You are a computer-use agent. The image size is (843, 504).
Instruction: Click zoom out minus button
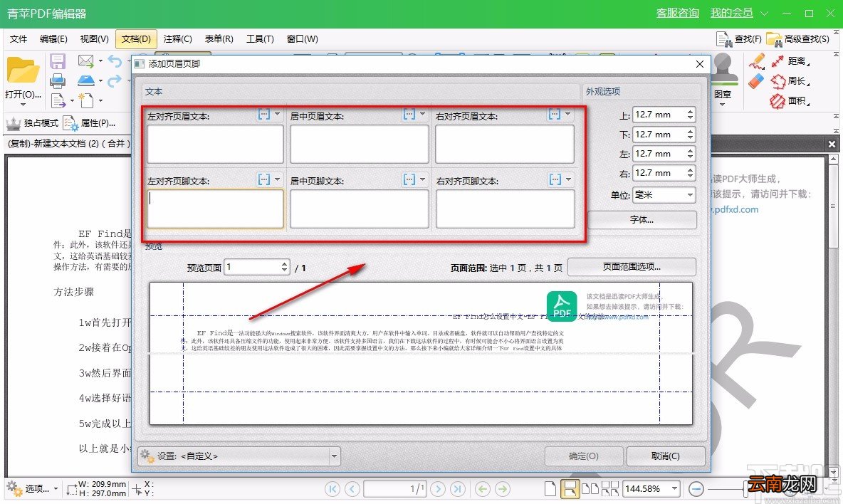[696, 488]
